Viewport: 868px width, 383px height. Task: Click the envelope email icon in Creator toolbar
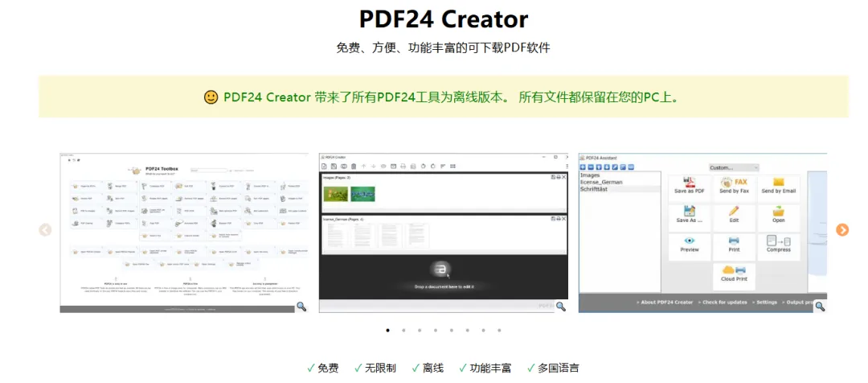click(393, 167)
